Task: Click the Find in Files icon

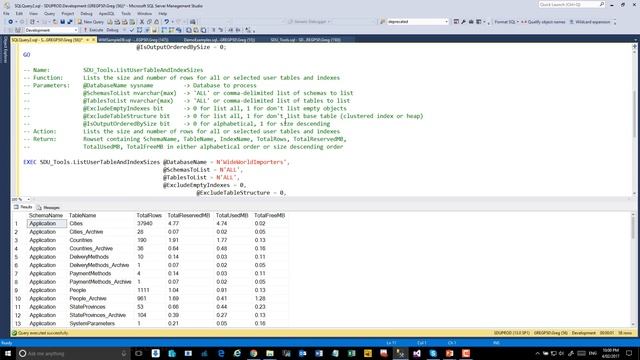Action: tap(193, 22)
